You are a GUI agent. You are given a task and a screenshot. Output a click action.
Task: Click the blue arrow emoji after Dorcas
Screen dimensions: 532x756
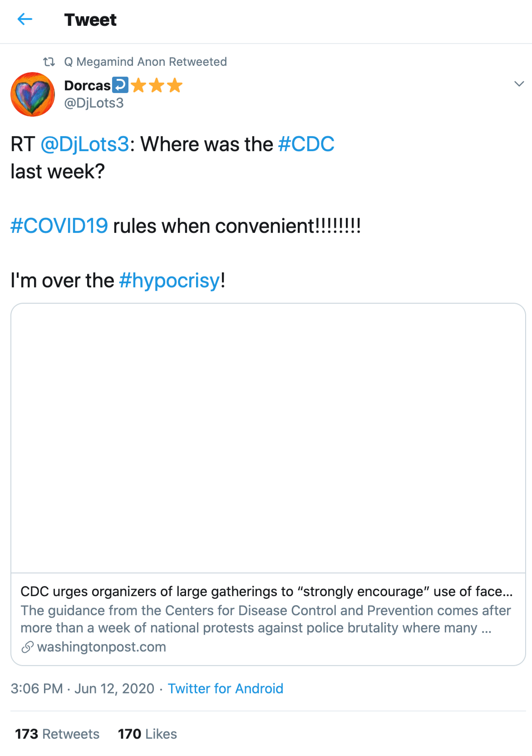120,85
